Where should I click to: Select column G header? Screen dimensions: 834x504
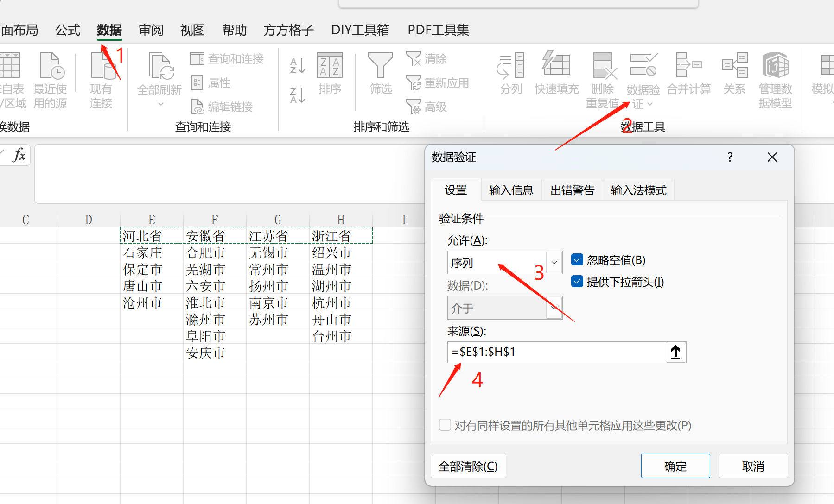click(278, 220)
